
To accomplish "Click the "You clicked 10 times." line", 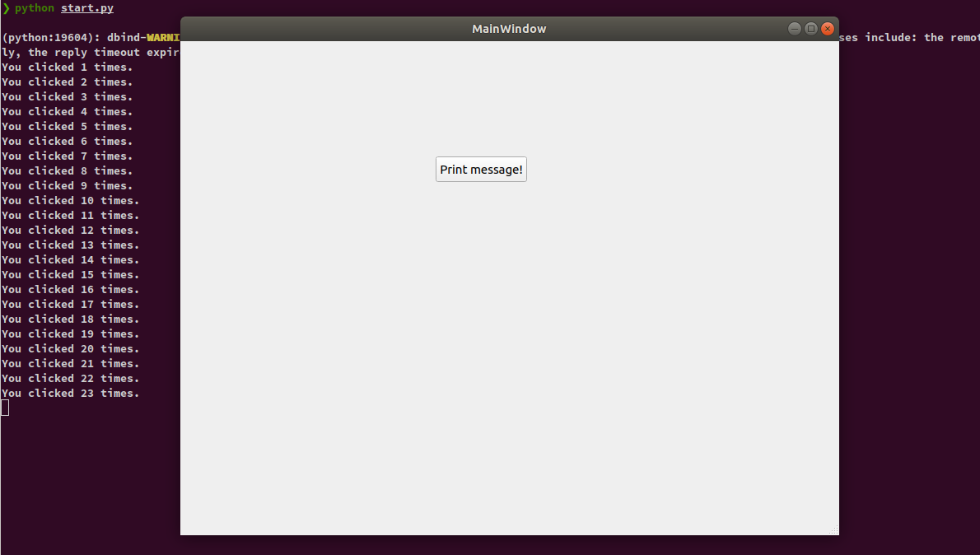I will point(70,201).
